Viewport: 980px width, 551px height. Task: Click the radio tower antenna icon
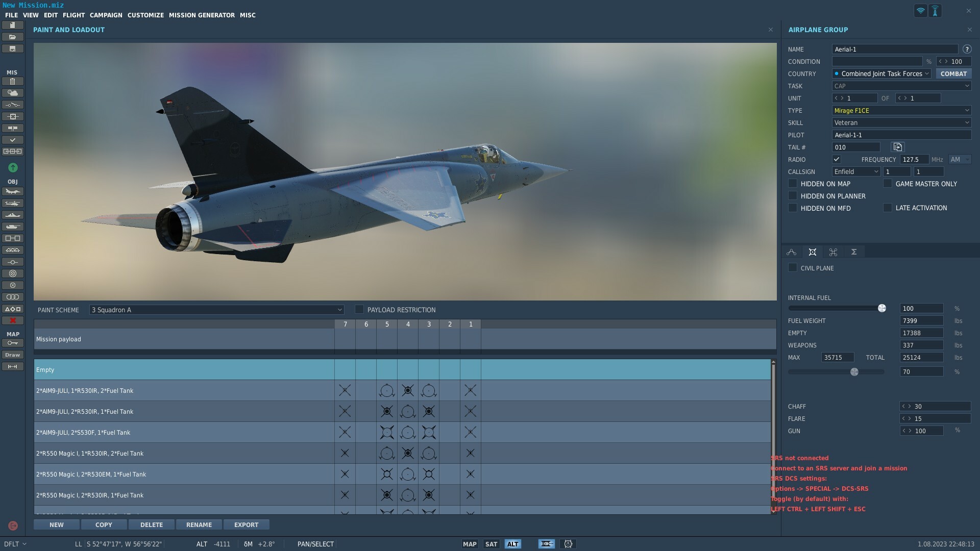pyautogui.click(x=935, y=11)
